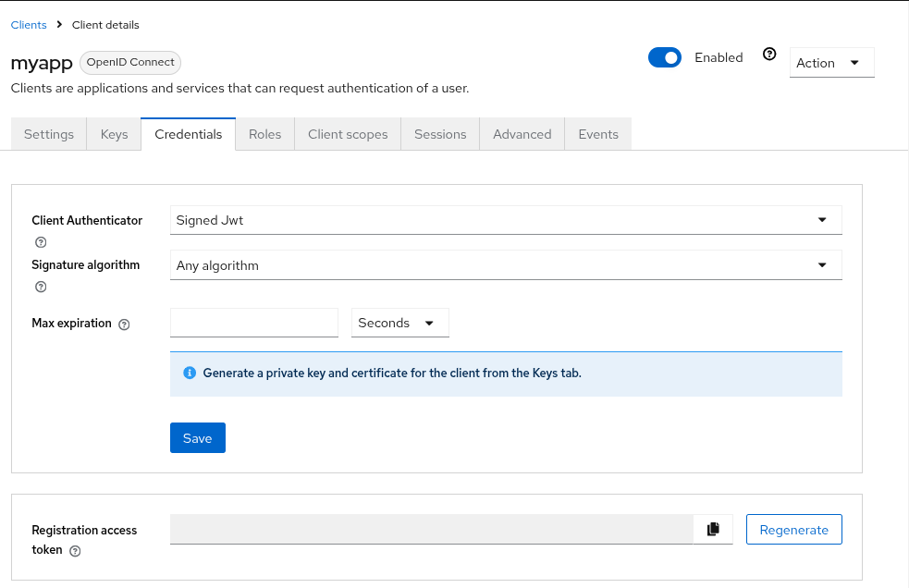909x588 pixels.
Task: Click Max expiration help icon
Action: (x=125, y=325)
